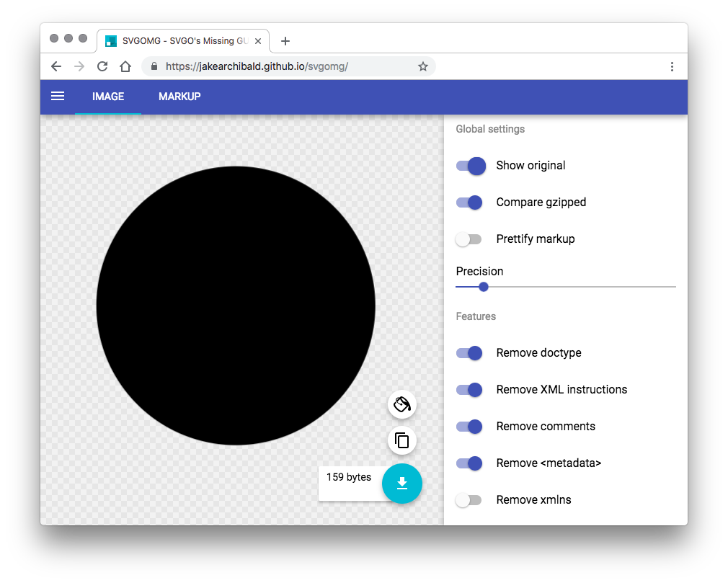
Task: Switch to the MARKUP tab
Action: [x=179, y=96]
